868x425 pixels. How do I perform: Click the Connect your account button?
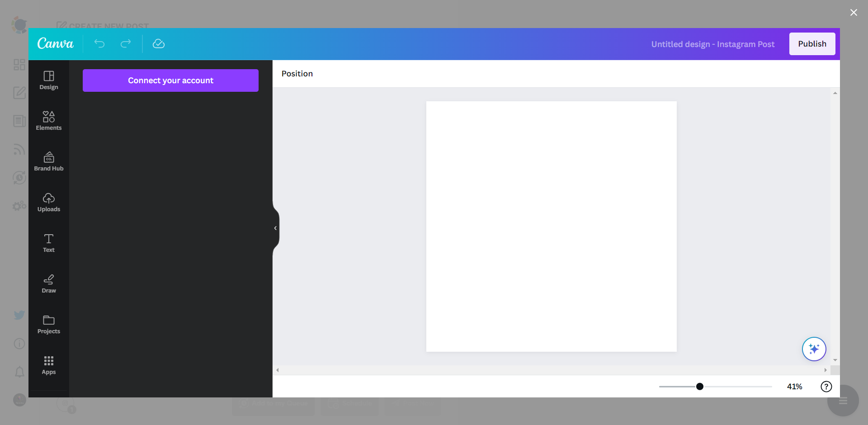(170, 80)
